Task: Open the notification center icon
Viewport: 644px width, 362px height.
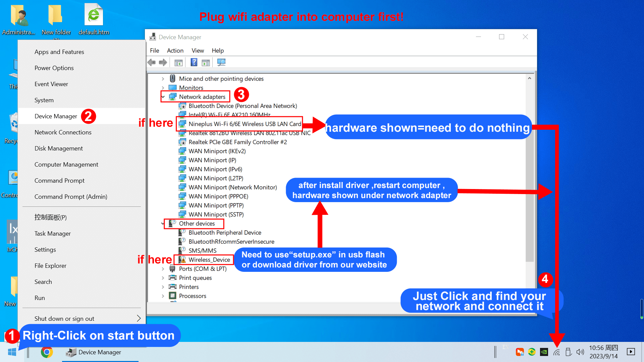Action: pos(631,352)
